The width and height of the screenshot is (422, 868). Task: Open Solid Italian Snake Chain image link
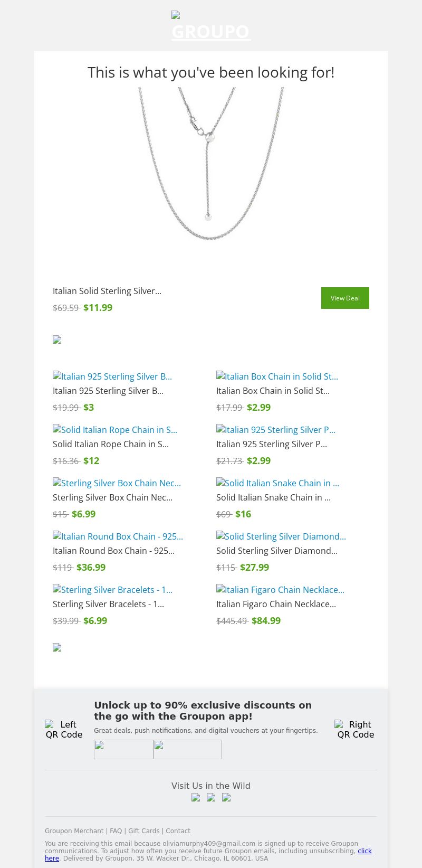[x=277, y=483]
